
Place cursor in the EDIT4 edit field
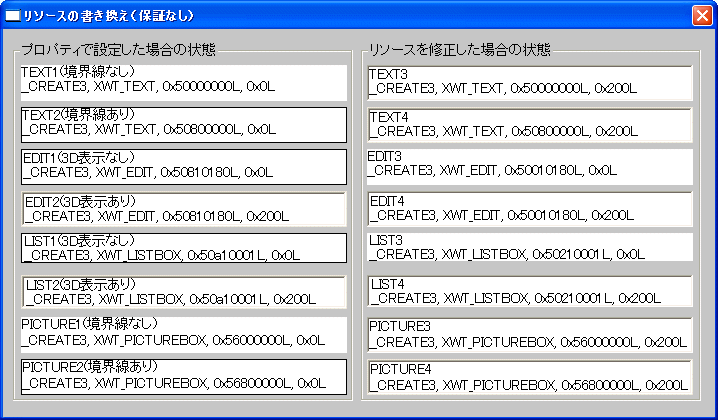[530, 209]
